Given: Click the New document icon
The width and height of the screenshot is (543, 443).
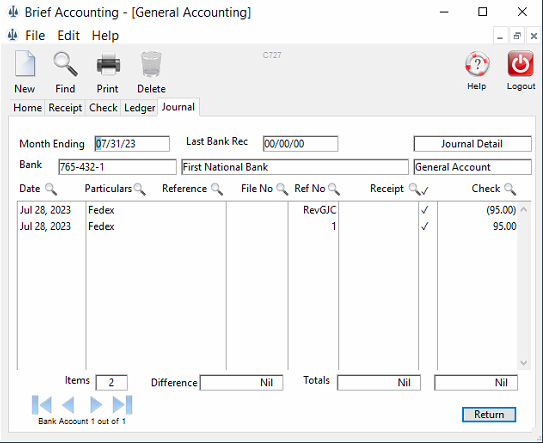Looking at the screenshot, I should point(25,63).
